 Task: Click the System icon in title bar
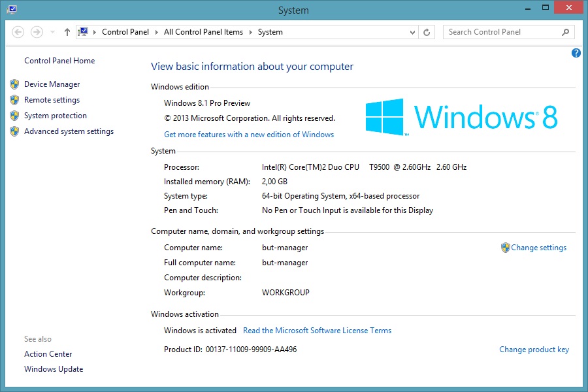click(x=12, y=10)
